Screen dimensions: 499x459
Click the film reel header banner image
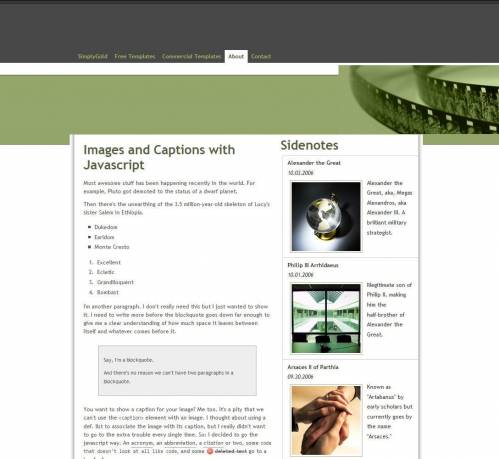click(419, 100)
